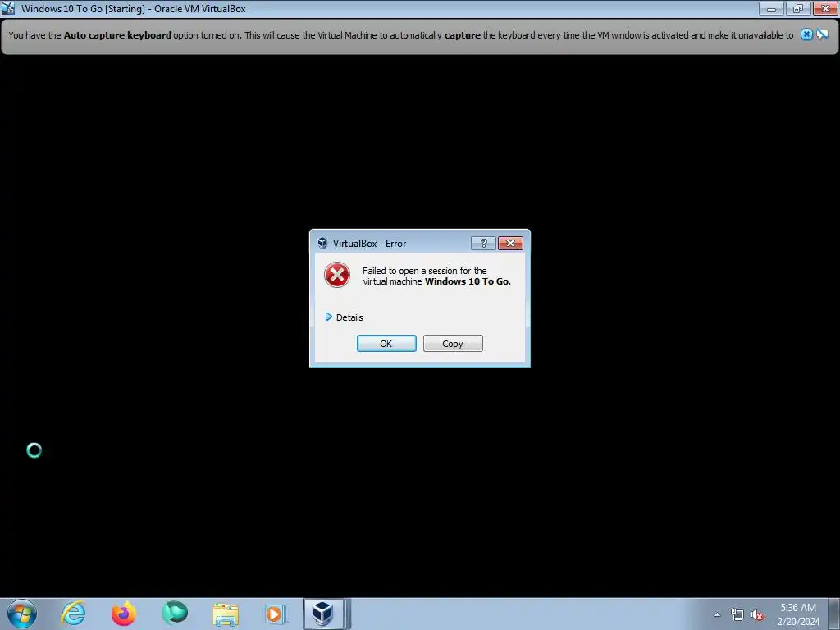Minimize the Oracle VM VirtualBox window
This screenshot has width=840, height=630.
(x=771, y=8)
